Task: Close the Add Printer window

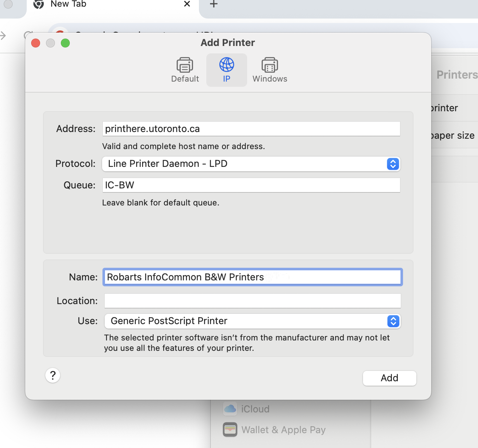Action: click(36, 43)
